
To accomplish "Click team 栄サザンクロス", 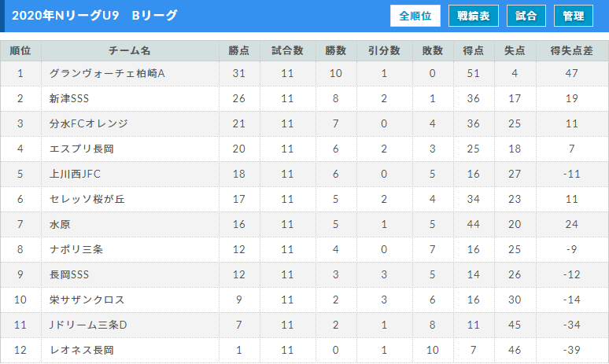I will pyautogui.click(x=87, y=300).
